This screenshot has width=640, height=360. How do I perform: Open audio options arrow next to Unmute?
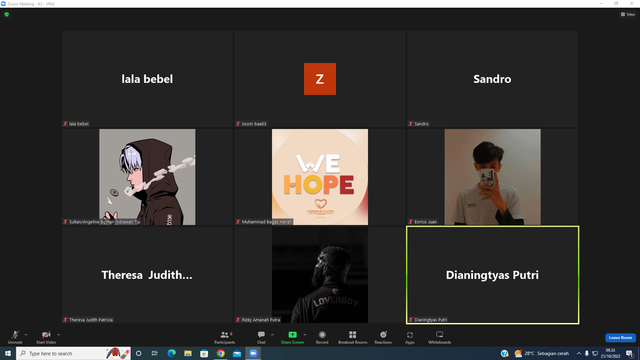point(26,335)
